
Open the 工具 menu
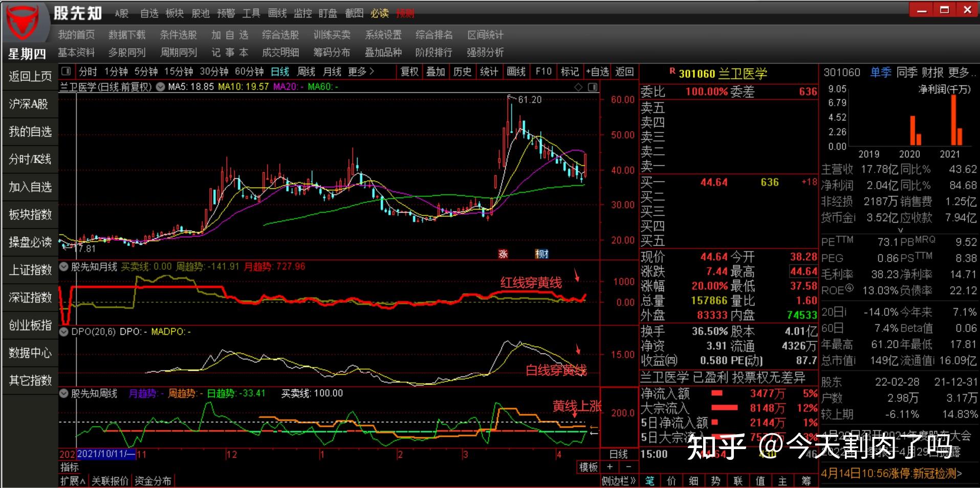(251, 14)
